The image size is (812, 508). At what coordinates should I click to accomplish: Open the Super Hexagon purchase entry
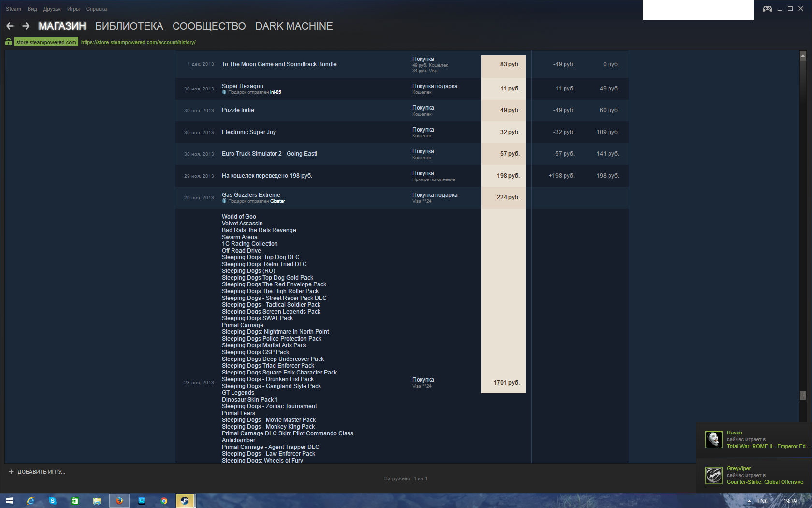click(x=243, y=86)
